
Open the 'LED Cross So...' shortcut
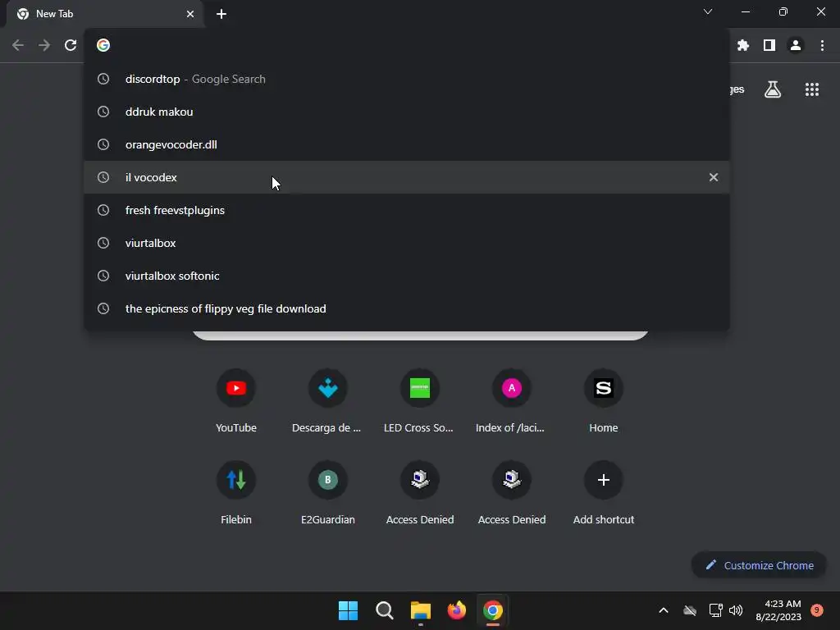[420, 402]
